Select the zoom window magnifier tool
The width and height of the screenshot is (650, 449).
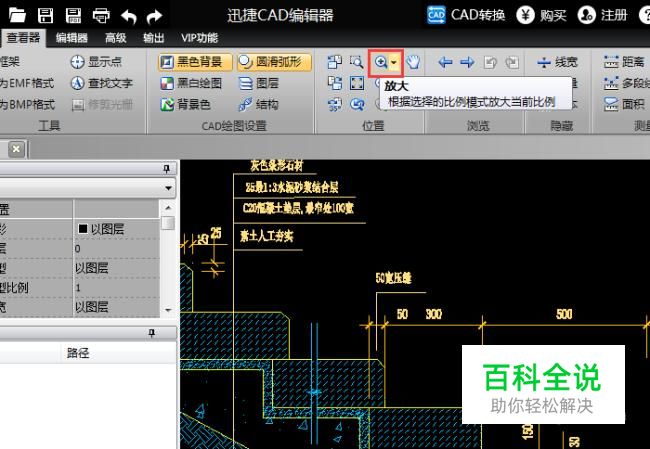coord(357,62)
